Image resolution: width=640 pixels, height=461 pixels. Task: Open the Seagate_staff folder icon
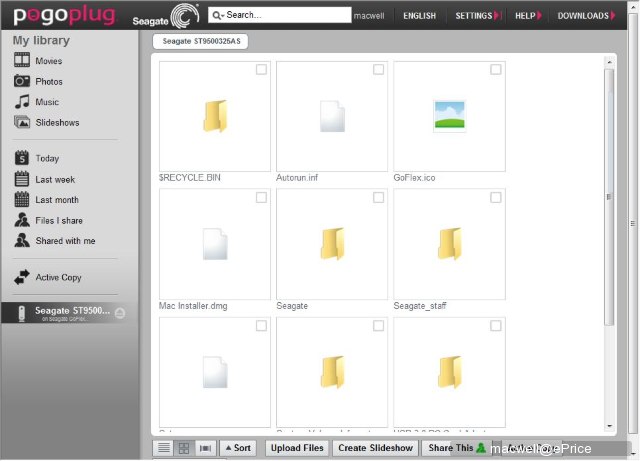click(449, 244)
